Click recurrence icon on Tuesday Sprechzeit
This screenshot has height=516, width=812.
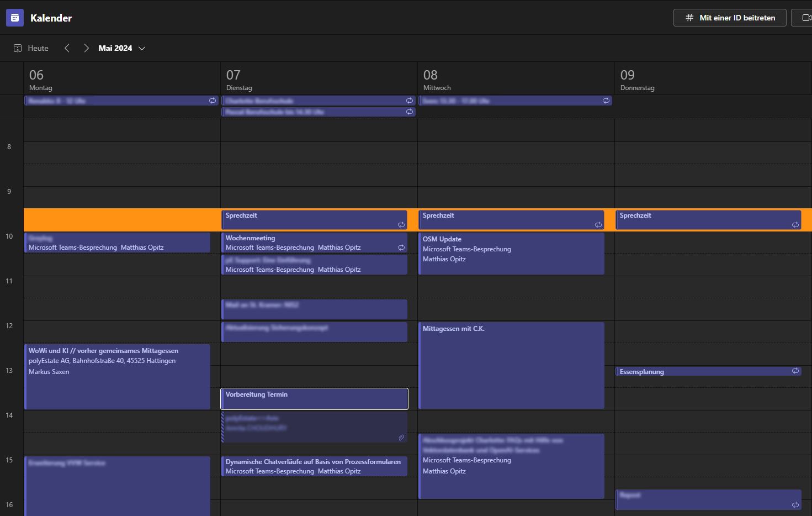pyautogui.click(x=401, y=225)
